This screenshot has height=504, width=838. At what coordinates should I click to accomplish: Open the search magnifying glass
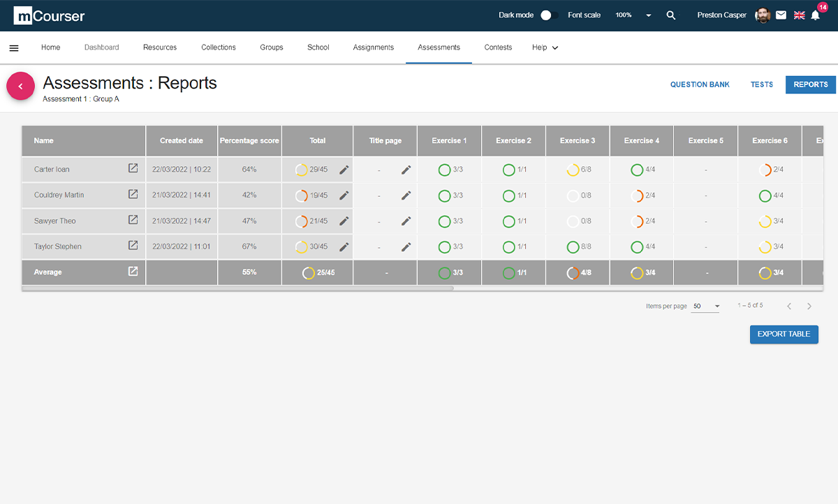pos(670,15)
